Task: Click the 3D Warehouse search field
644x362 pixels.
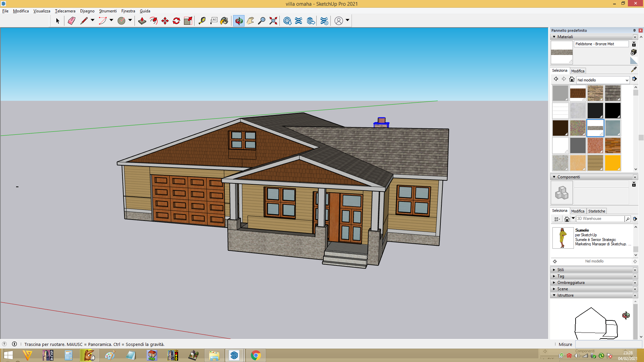Action: tap(600, 219)
